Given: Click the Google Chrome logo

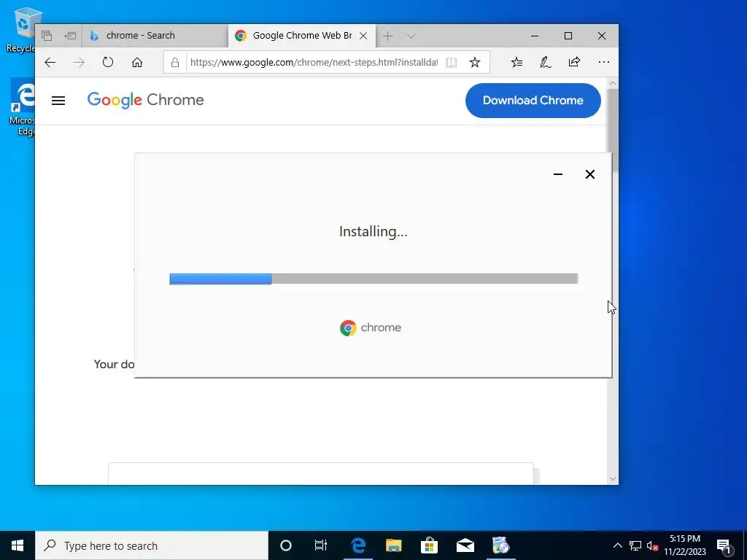Looking at the screenshot, I should coord(145,100).
